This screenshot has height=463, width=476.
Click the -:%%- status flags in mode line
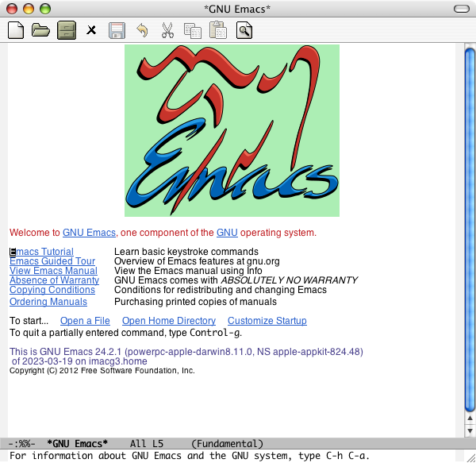[x=21, y=444]
